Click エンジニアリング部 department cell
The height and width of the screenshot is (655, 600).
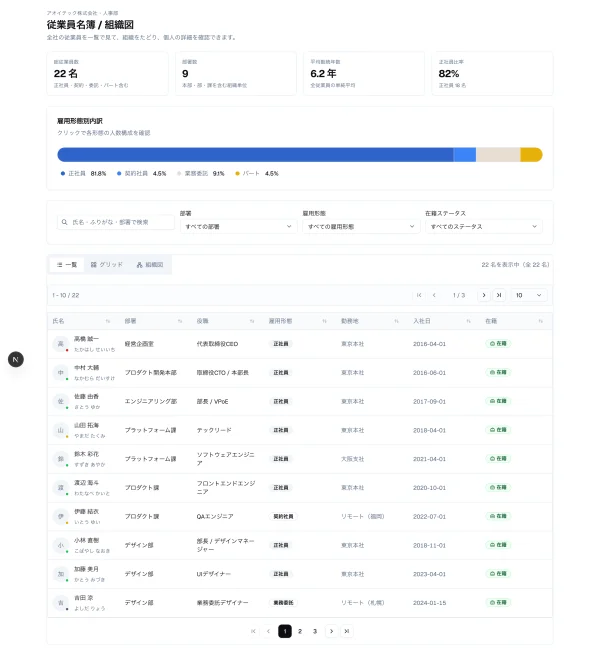(151, 401)
